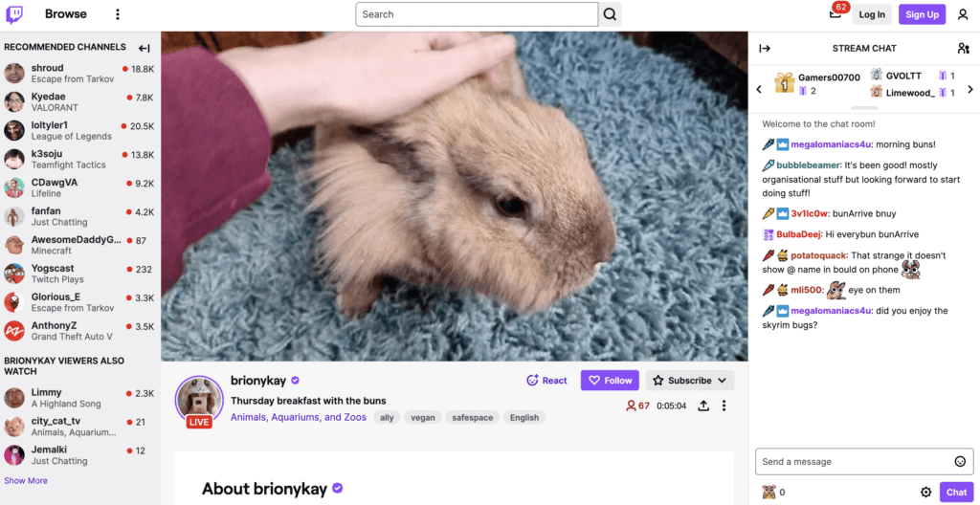This screenshot has width=980, height=505.
Task: Click the share stream upload icon
Action: click(703, 406)
